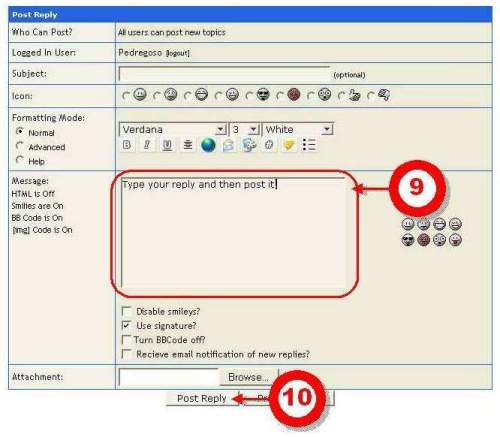Click the bulleted list icon
This screenshot has width=500, height=437.
pos(309,145)
